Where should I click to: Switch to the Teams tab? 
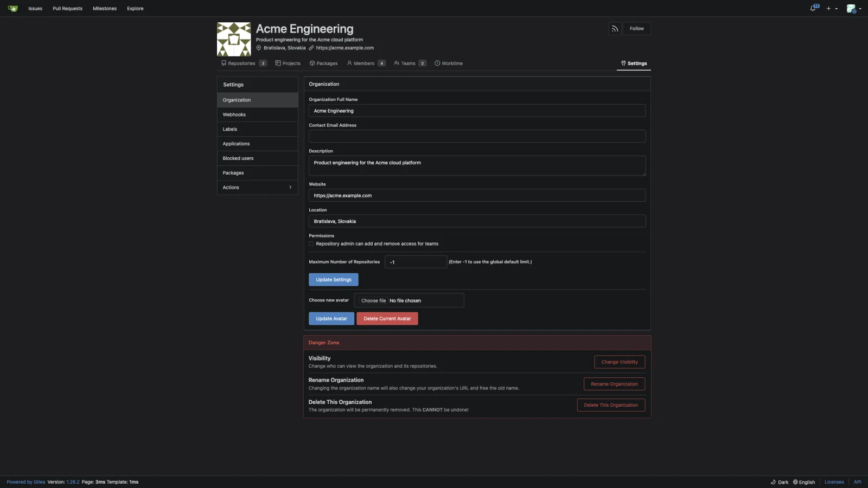(410, 63)
